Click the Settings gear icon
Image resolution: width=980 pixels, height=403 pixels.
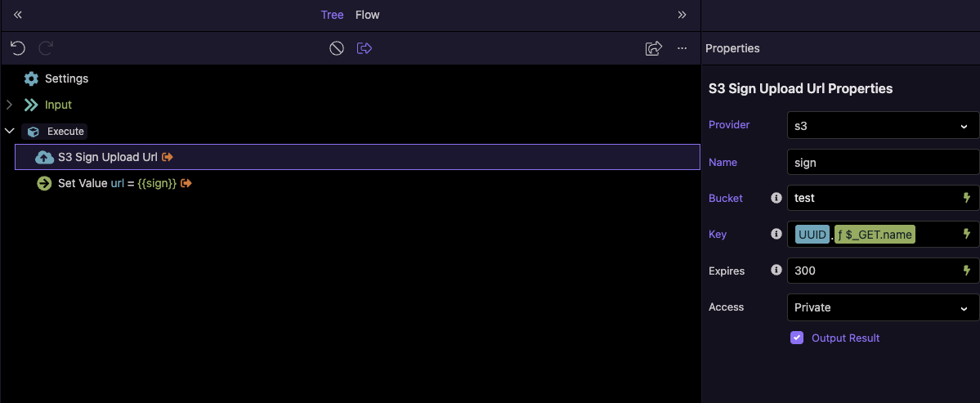point(31,78)
